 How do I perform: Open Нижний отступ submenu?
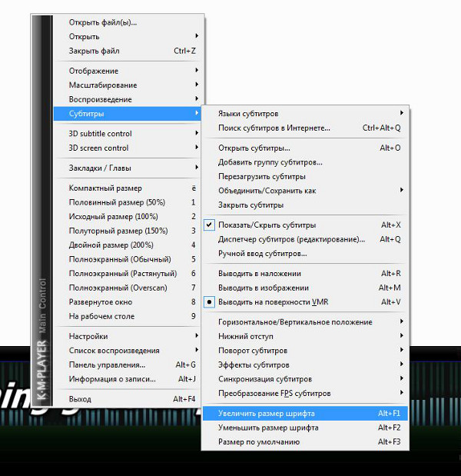305,336
